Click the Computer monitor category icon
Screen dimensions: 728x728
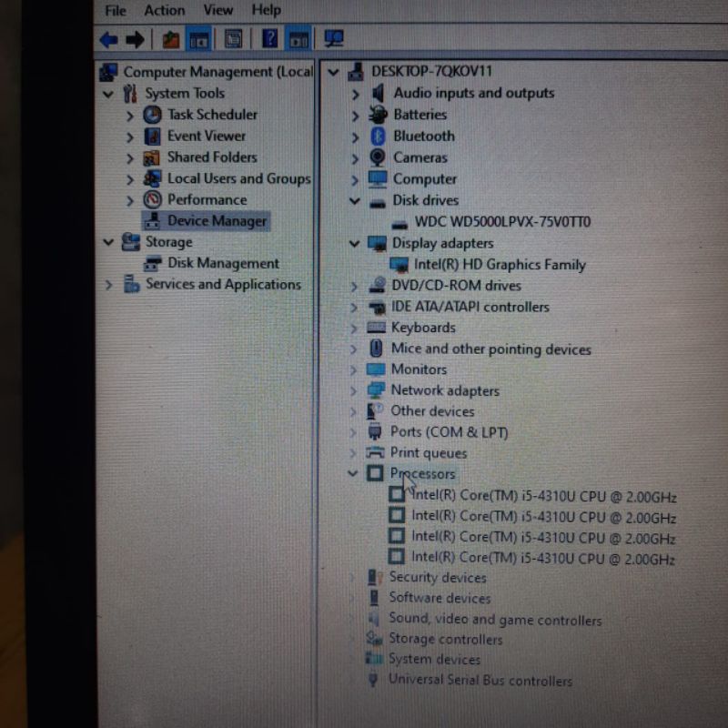pyautogui.click(x=378, y=179)
